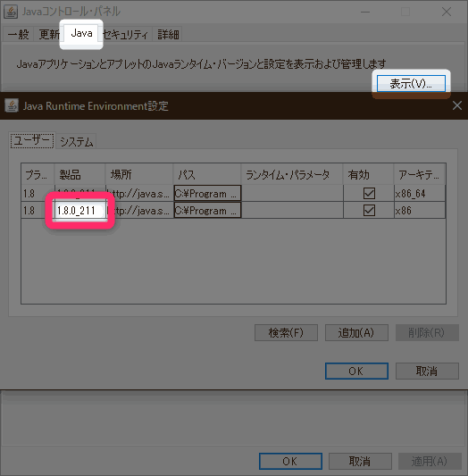Select the highlighted 1.8.0_211 product cell

coord(80,211)
